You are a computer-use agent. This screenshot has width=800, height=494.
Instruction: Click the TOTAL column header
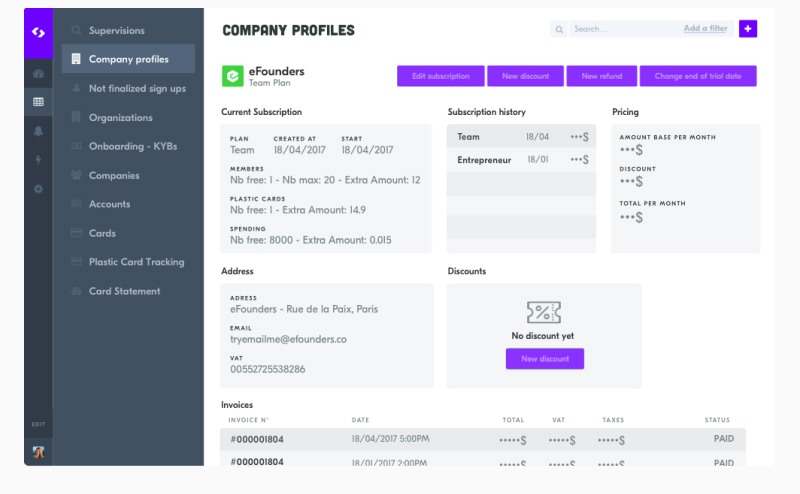coord(513,420)
